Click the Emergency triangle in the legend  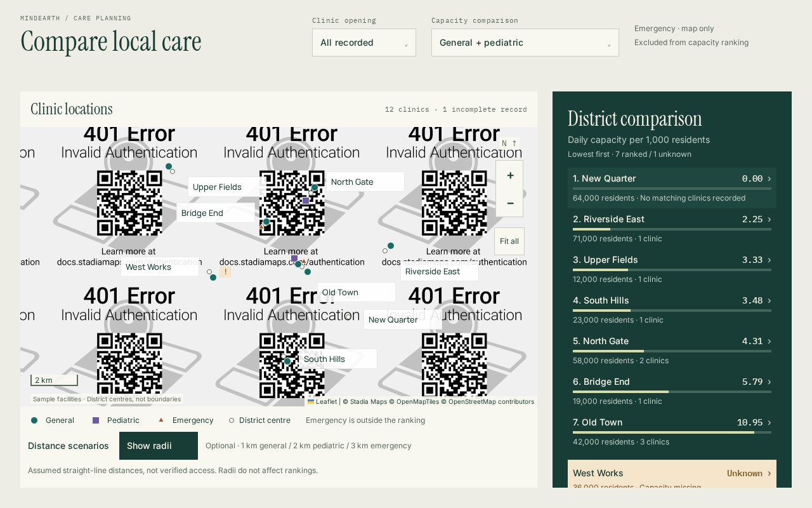click(161, 420)
